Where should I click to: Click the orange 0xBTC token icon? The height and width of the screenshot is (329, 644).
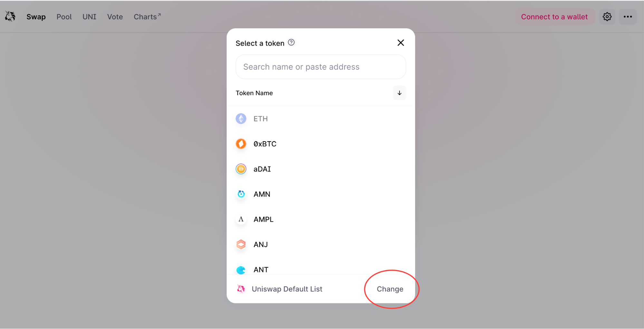point(241,144)
